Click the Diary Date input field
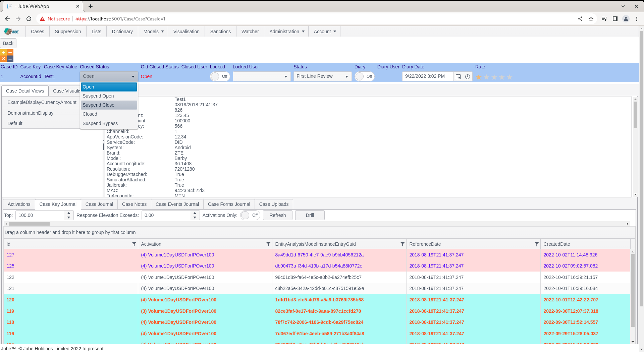The height and width of the screenshot is (352, 644). 428,76
